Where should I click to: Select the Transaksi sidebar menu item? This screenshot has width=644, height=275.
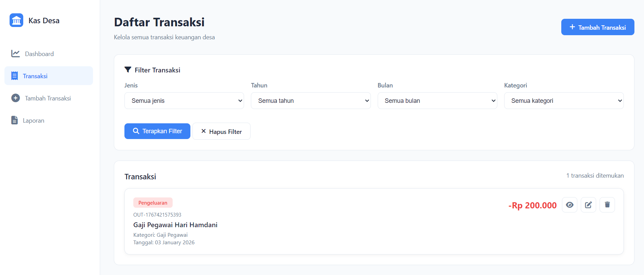click(x=49, y=76)
